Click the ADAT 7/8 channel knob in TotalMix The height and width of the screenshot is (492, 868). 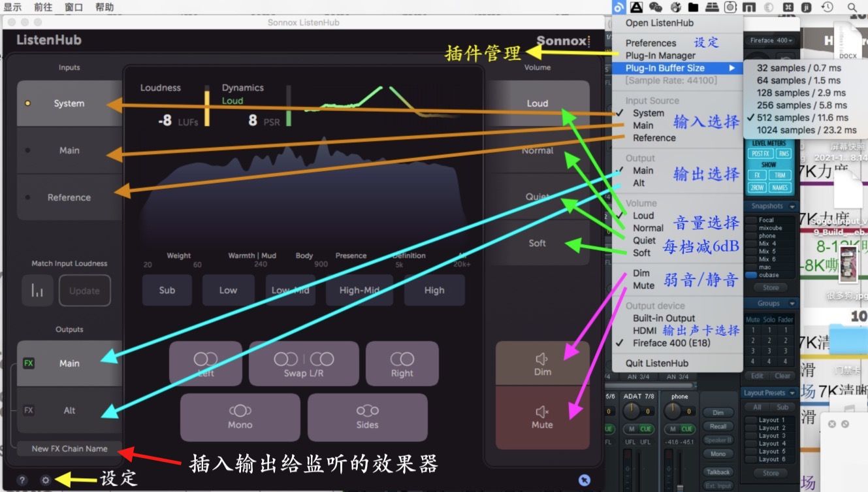pos(632,411)
